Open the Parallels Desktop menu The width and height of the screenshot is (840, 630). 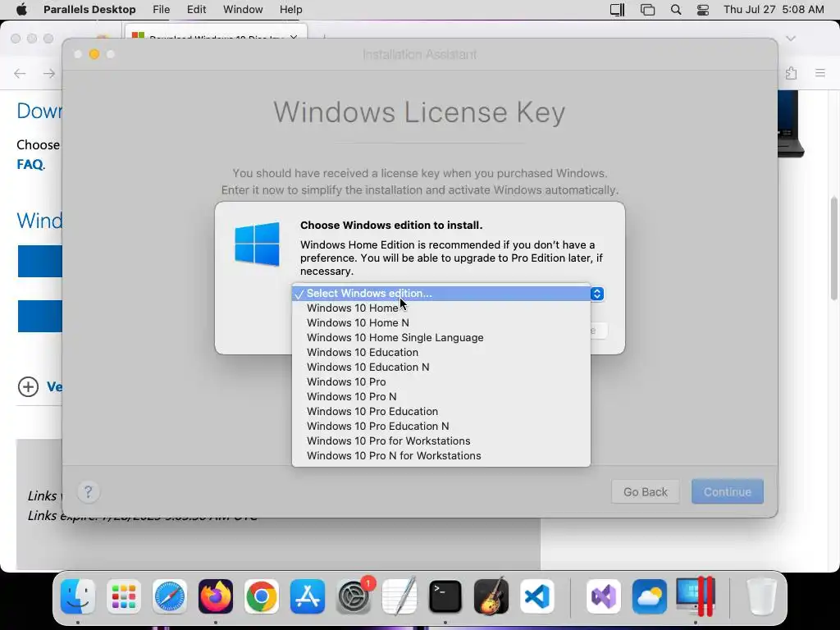coord(89,10)
